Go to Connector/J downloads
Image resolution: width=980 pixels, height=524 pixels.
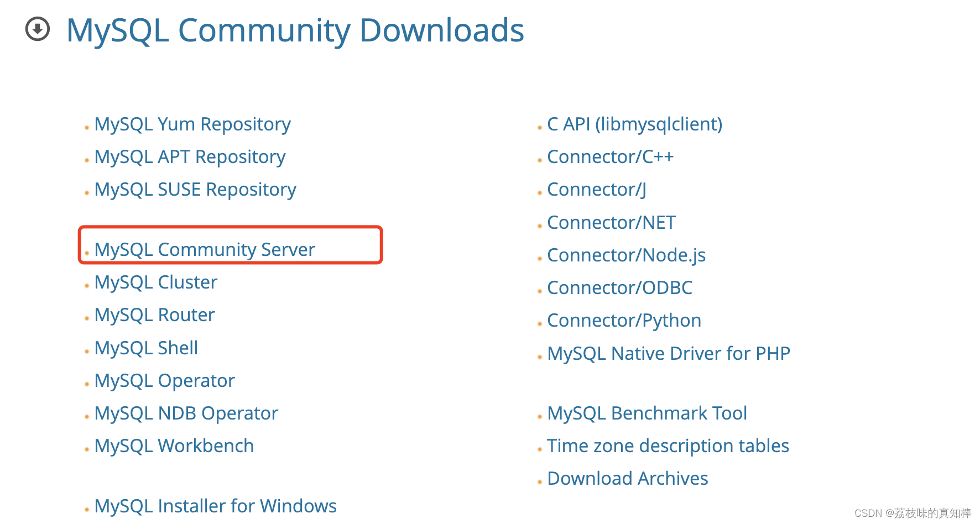click(x=597, y=190)
